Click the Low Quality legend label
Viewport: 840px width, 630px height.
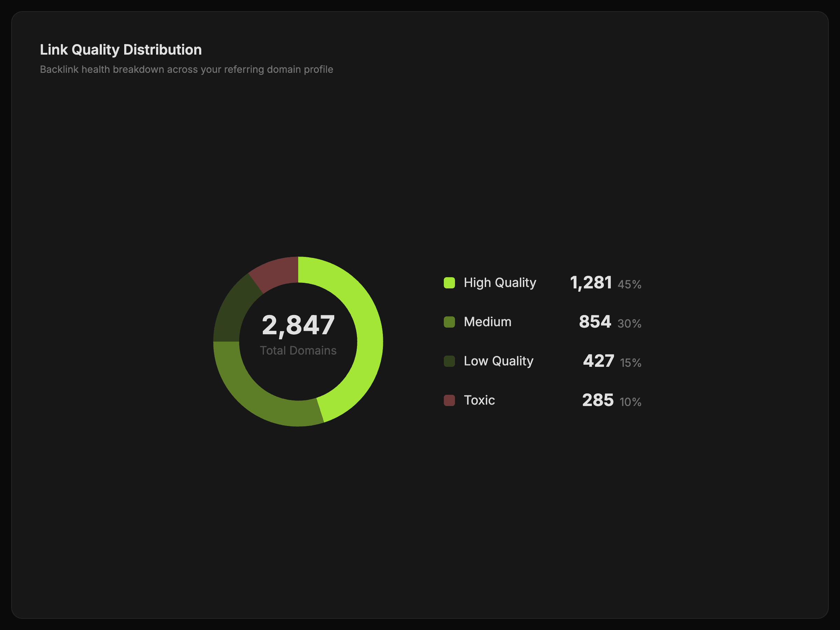coord(498,361)
